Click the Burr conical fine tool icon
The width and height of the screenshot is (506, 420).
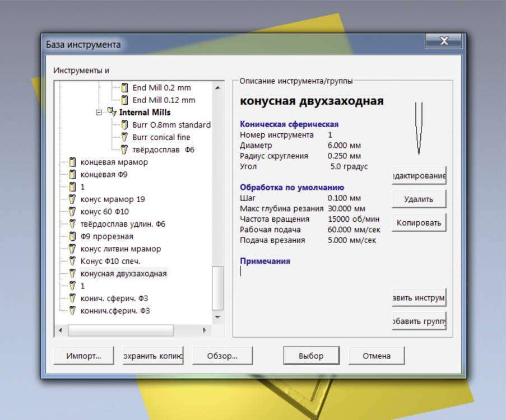click(124, 137)
